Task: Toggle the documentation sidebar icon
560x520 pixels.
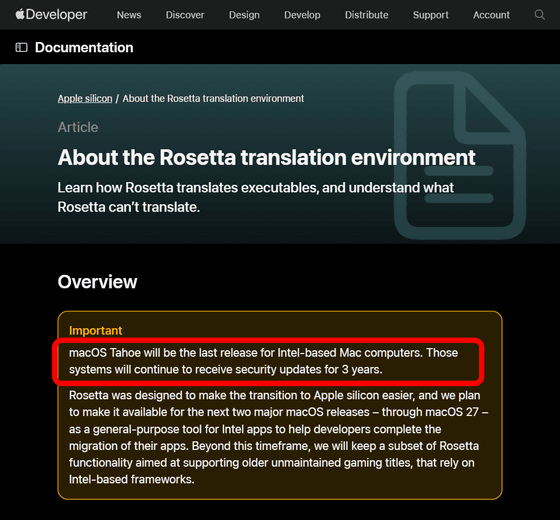Action: 21,47
